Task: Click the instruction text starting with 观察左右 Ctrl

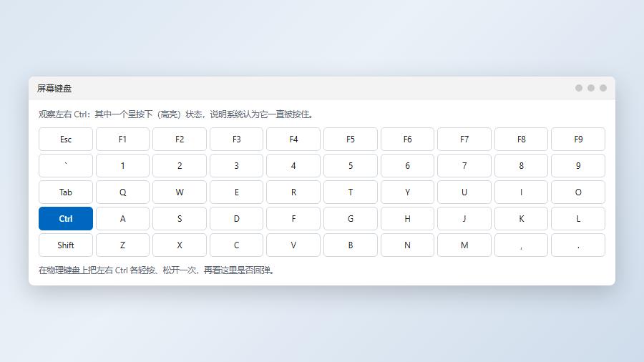Action: click(177, 114)
